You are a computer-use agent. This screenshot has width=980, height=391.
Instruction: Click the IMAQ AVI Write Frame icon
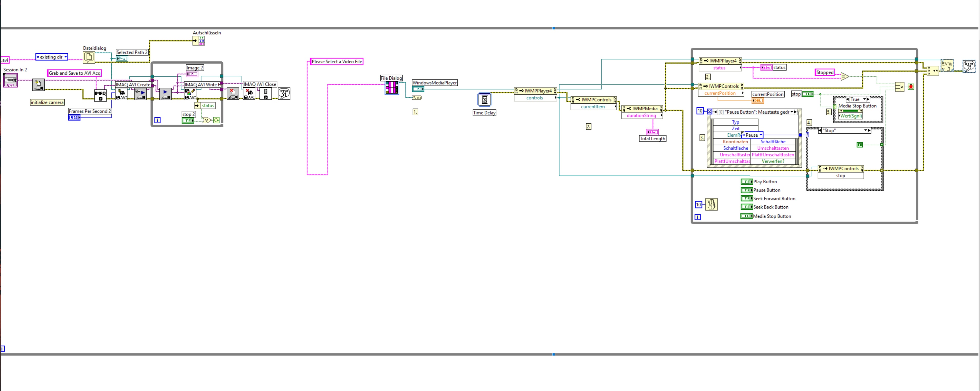190,94
